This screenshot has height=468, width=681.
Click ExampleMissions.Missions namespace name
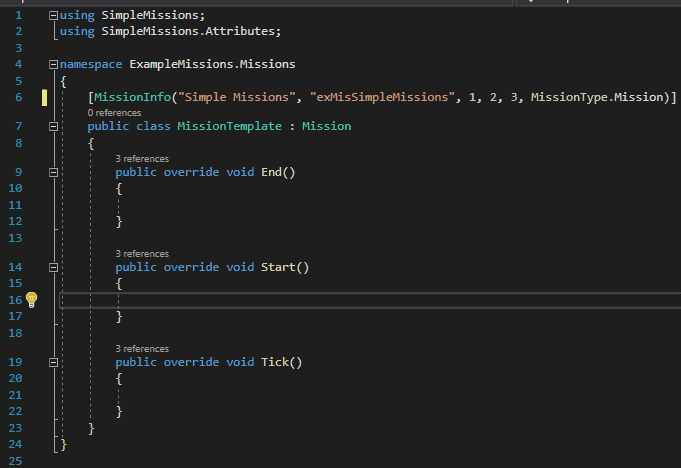point(212,64)
